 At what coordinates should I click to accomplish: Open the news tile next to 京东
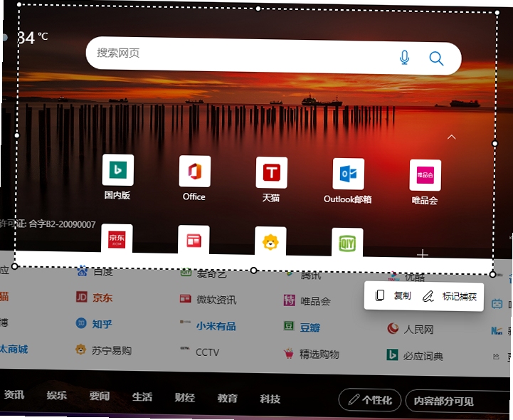pos(194,240)
